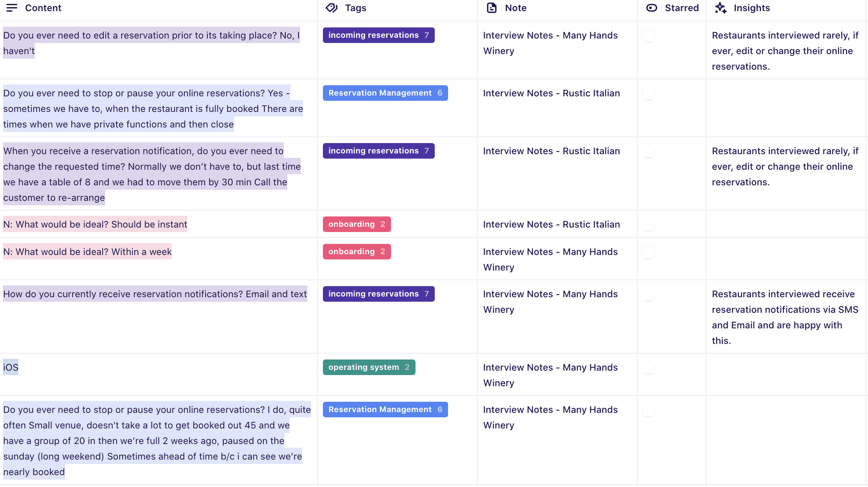Click the Insights column header label
The image size is (868, 487).
tap(751, 8)
